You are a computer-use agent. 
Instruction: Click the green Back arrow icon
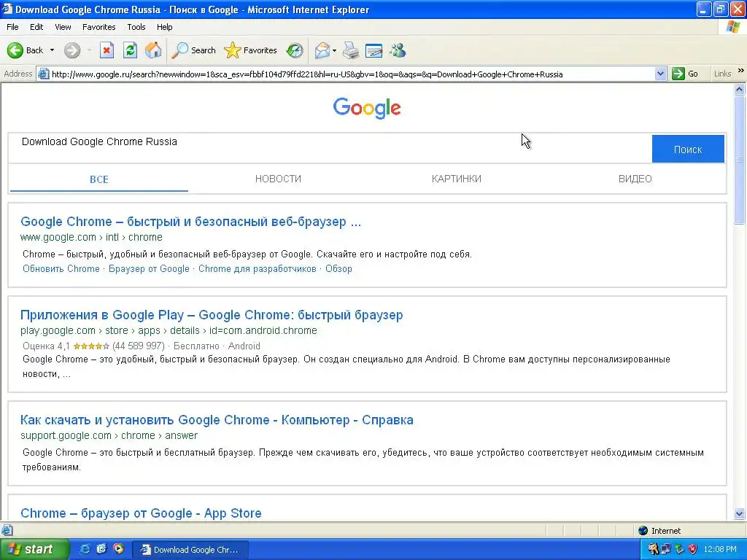pyautogui.click(x=15, y=50)
